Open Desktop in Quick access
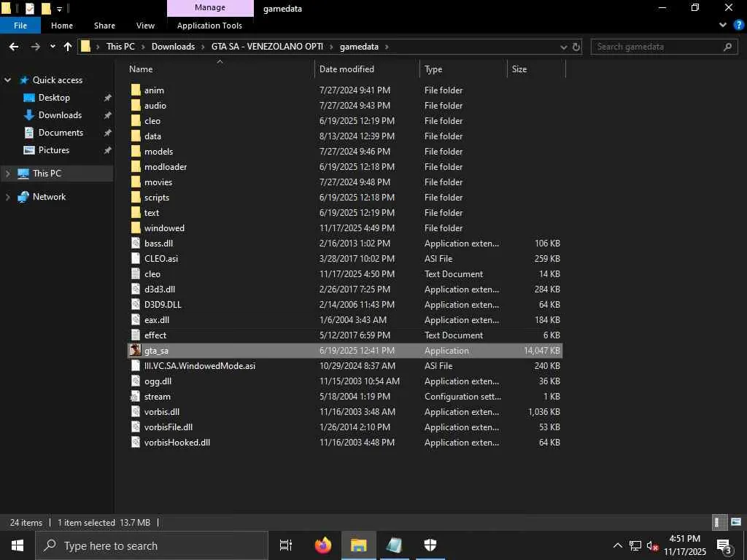 pos(54,98)
